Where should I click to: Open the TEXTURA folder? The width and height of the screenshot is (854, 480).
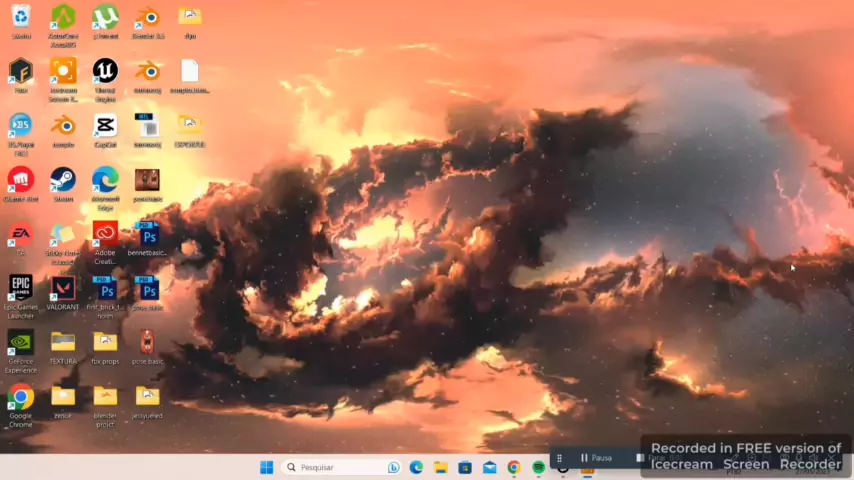coord(63,348)
